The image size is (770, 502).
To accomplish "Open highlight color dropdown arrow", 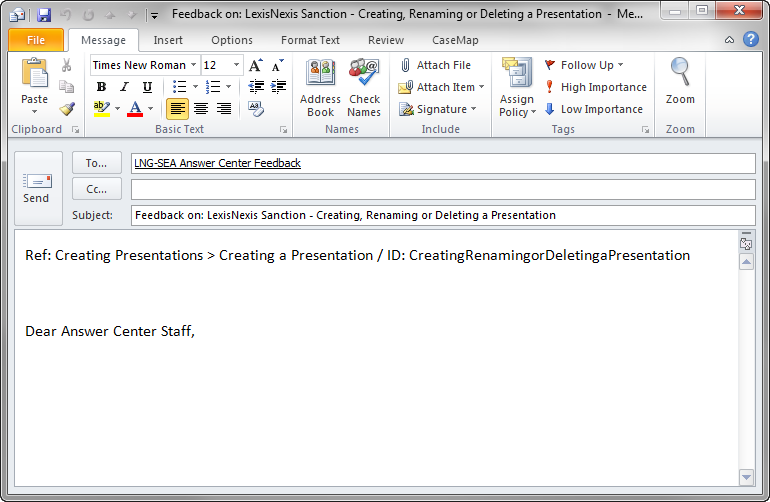I will click(x=117, y=109).
